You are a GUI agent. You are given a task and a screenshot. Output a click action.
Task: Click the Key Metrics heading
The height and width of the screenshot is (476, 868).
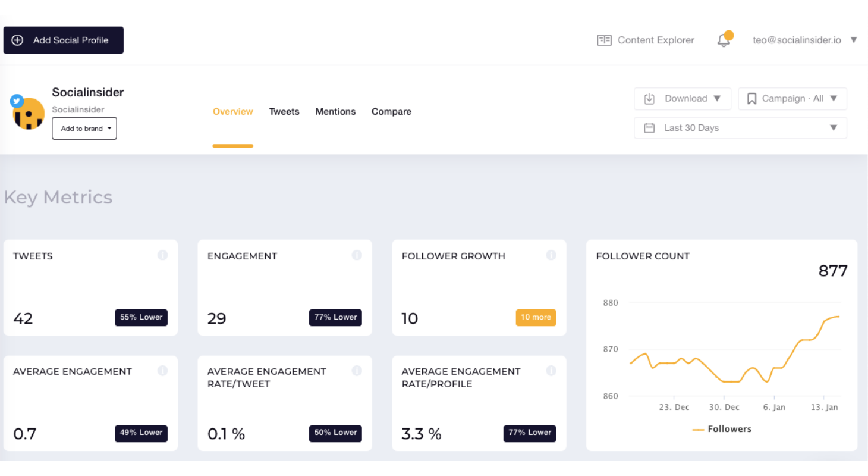[58, 198]
